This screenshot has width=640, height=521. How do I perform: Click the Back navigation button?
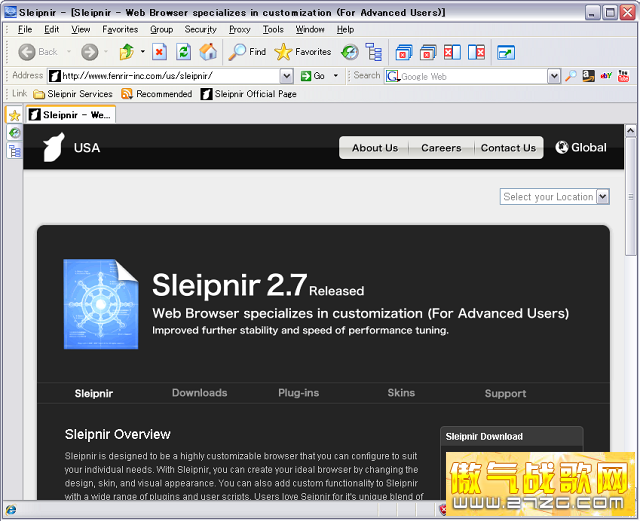pos(38,52)
